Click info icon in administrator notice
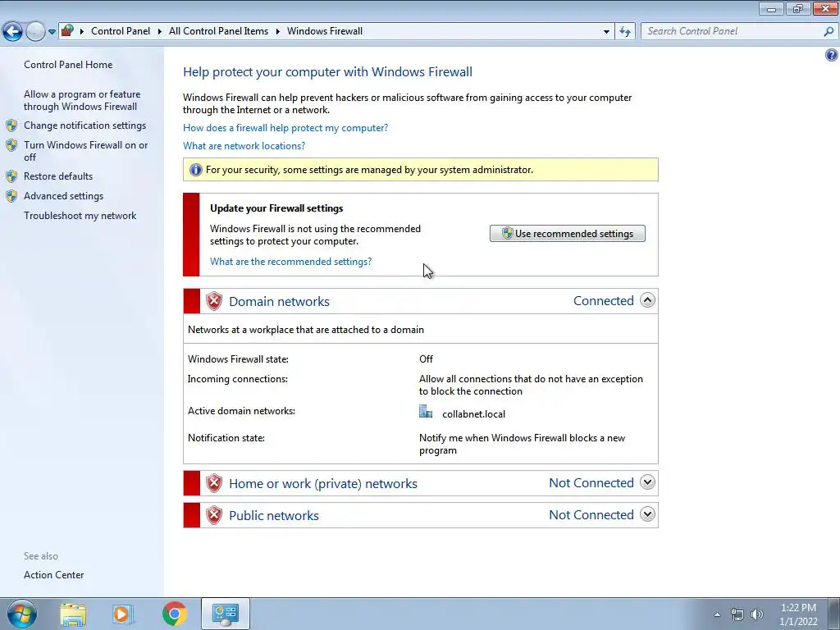Screen dimensions: 840x630 [195, 170]
